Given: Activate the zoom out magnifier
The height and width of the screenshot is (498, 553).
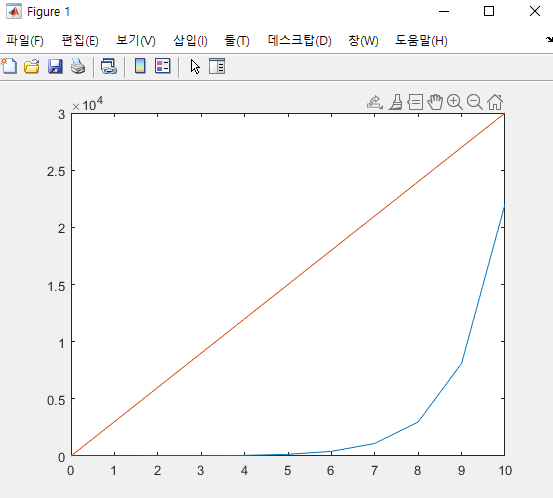Looking at the screenshot, I should tap(475, 102).
